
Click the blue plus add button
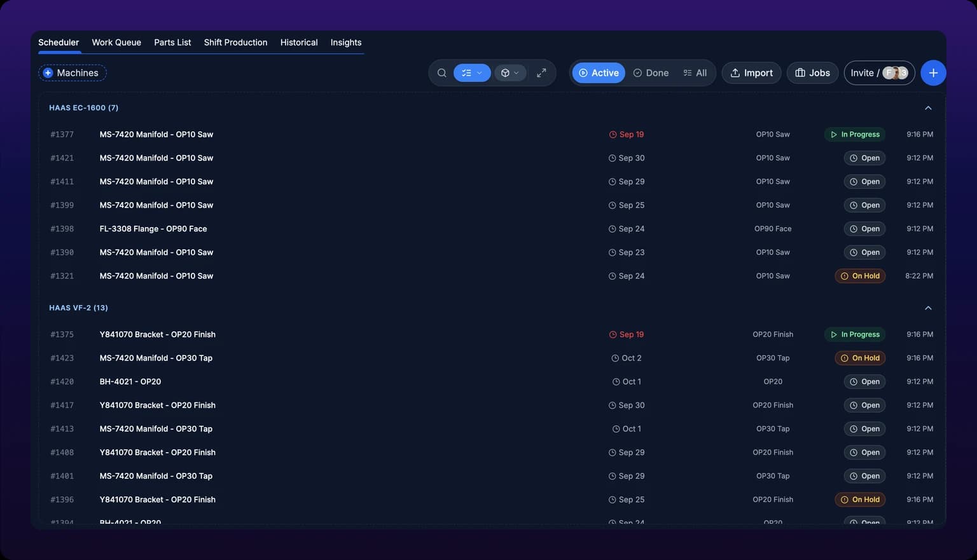933,73
